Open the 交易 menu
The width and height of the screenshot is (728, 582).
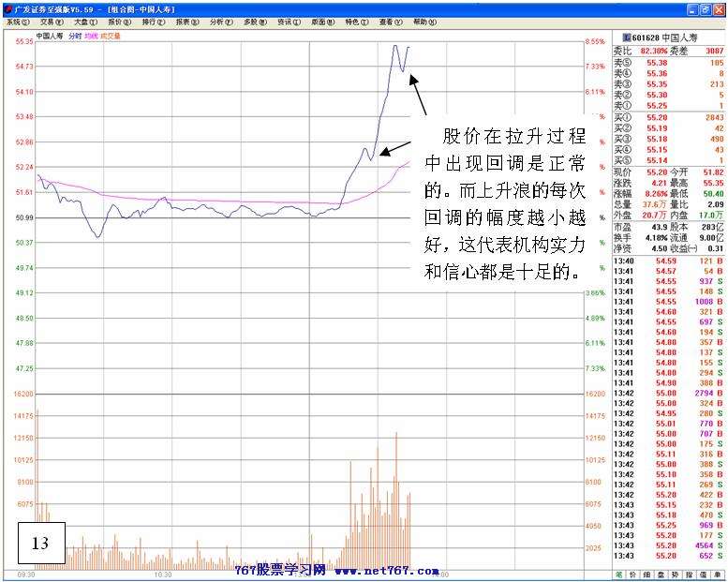49,22
